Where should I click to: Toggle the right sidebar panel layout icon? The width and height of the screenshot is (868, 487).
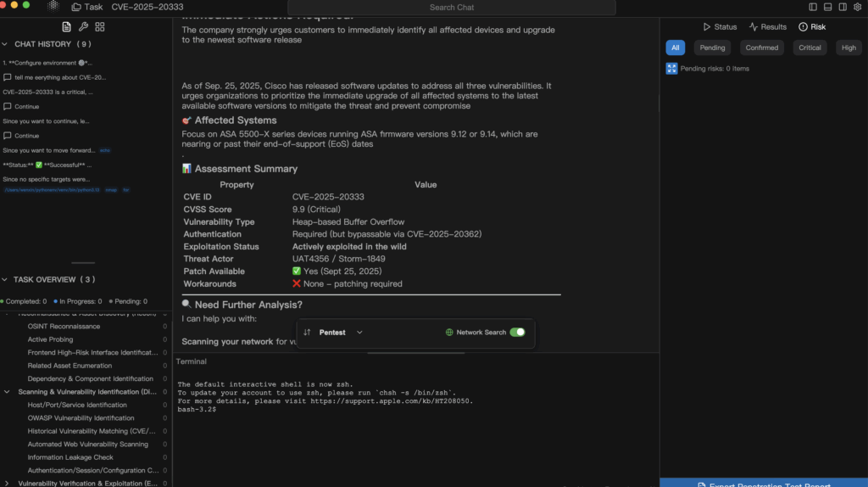[843, 7]
